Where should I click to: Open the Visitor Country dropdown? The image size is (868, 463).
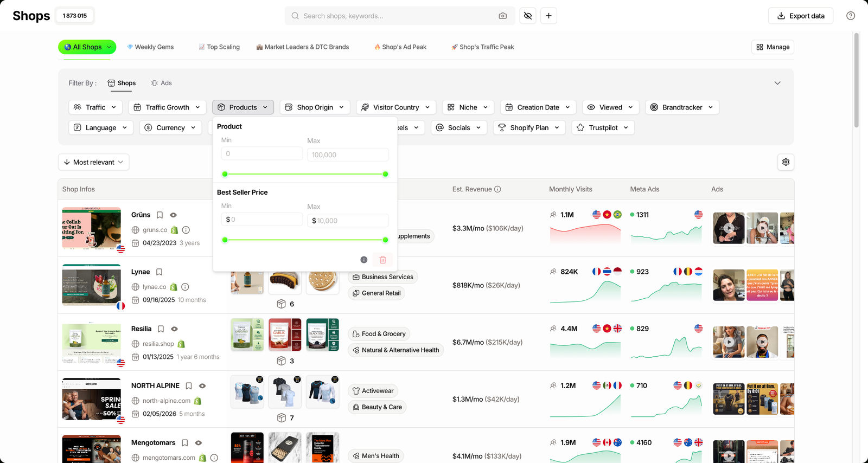point(396,107)
